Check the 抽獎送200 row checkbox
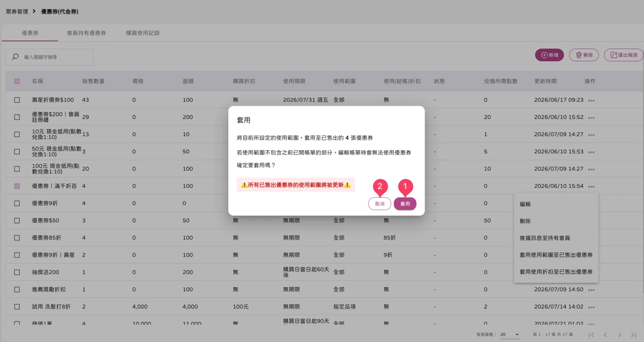Screen dimensions: 644x342 point(17,272)
